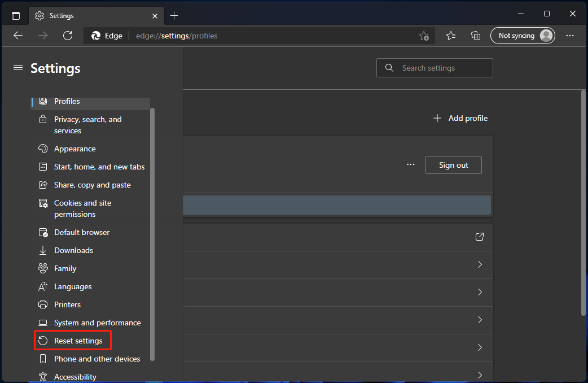Click Add profile
This screenshot has height=383, width=588.
click(460, 118)
